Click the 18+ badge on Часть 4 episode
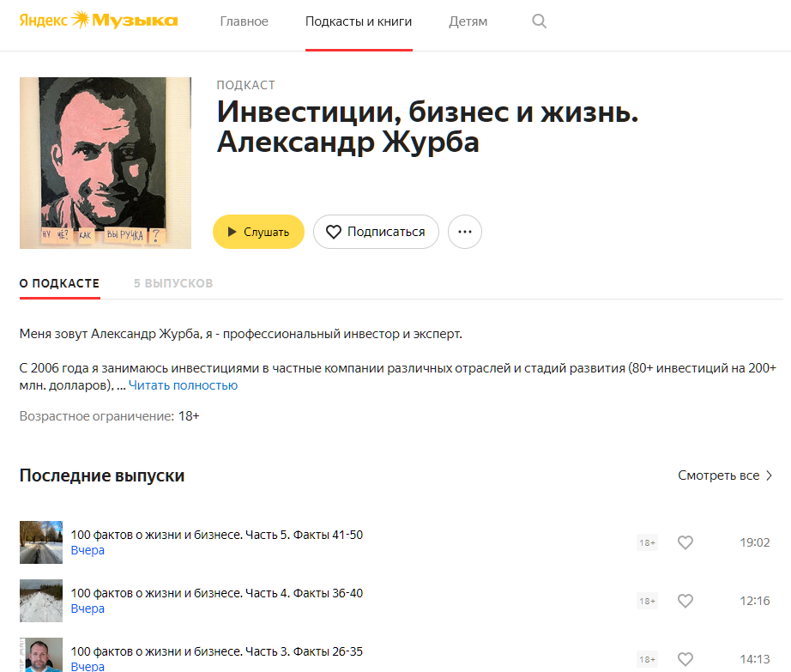791x672 pixels. pyautogui.click(x=647, y=602)
